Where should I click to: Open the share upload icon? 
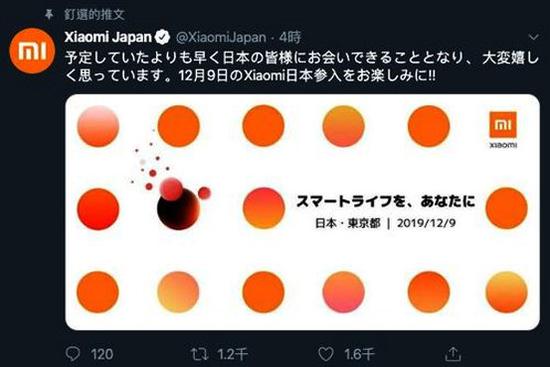tap(453, 354)
